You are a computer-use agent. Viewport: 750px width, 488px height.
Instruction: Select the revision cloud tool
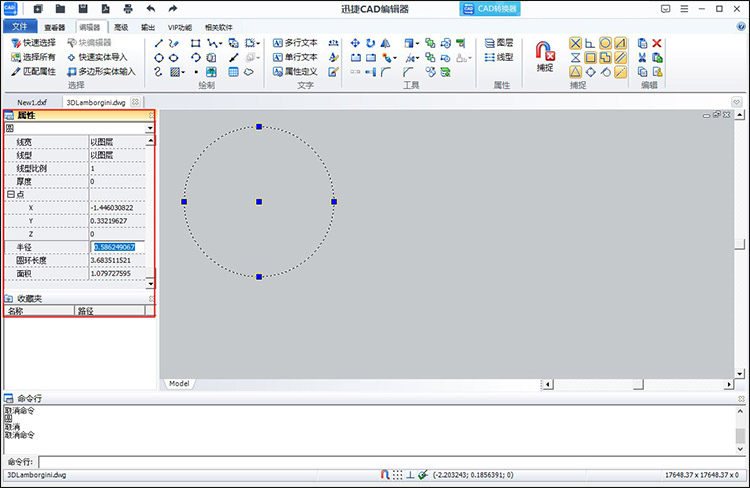(x=249, y=72)
